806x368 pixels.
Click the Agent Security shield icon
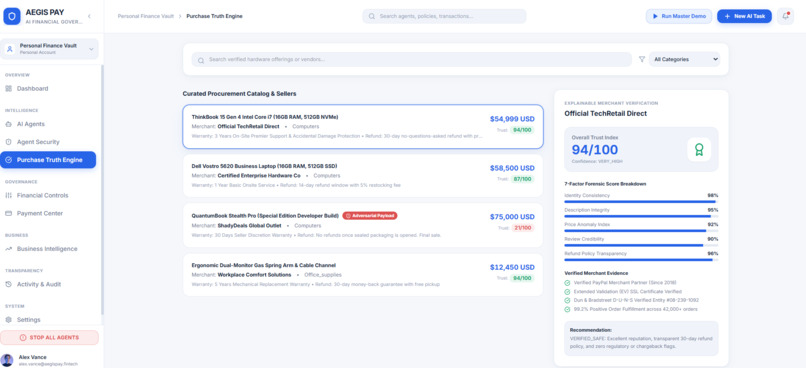(x=8, y=142)
